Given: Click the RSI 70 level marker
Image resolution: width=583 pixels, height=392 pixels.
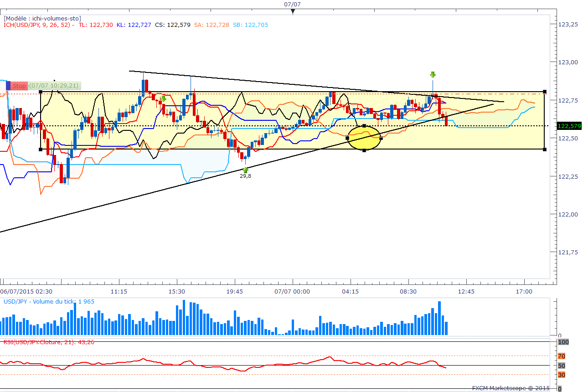Looking at the screenshot, I should (x=562, y=356).
